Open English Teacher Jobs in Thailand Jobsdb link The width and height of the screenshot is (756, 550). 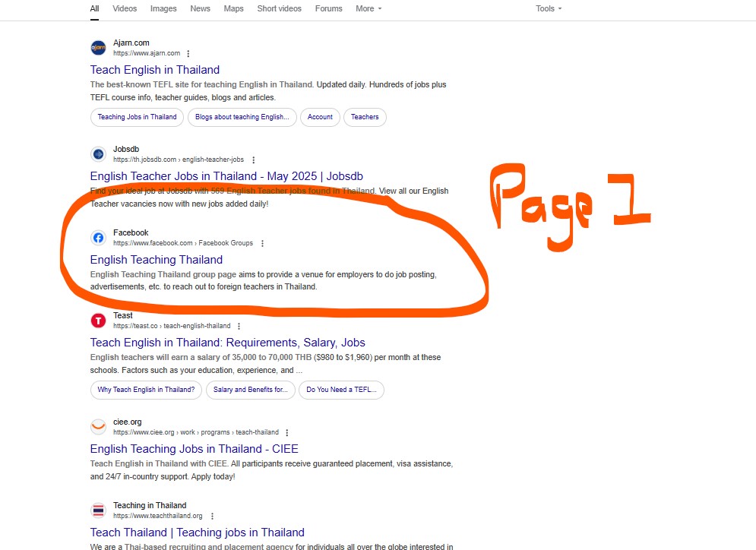tap(226, 176)
